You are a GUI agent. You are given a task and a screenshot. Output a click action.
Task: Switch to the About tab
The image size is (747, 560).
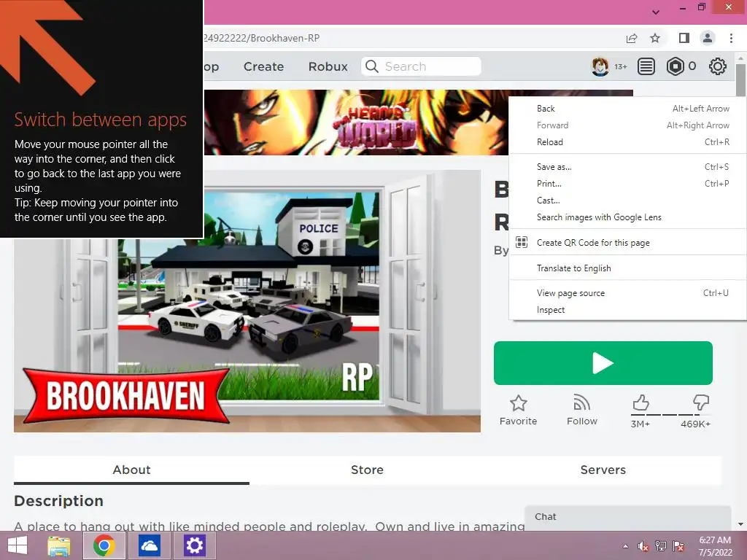(131, 470)
